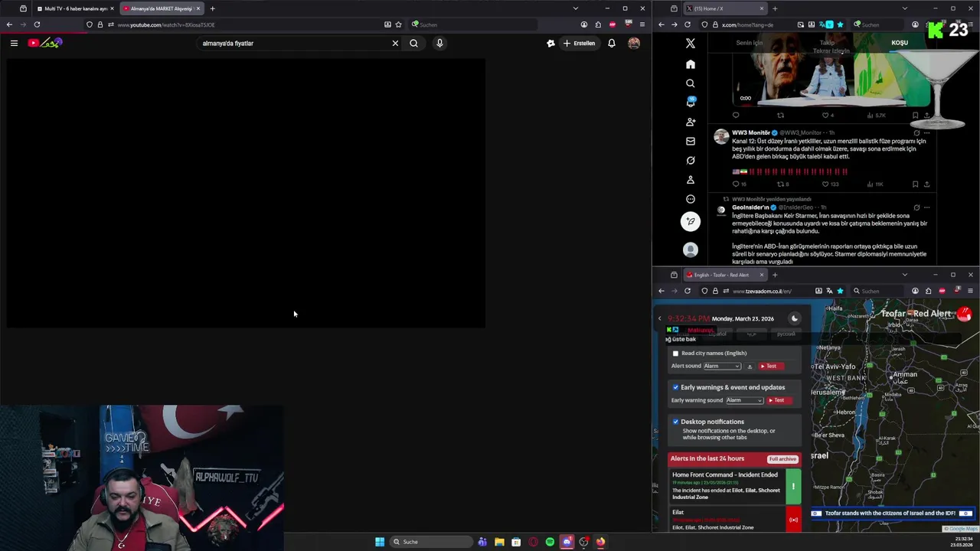The image size is (980, 551).
Task: Open a new tab in the YouTube browser window
Action: [x=212, y=8]
